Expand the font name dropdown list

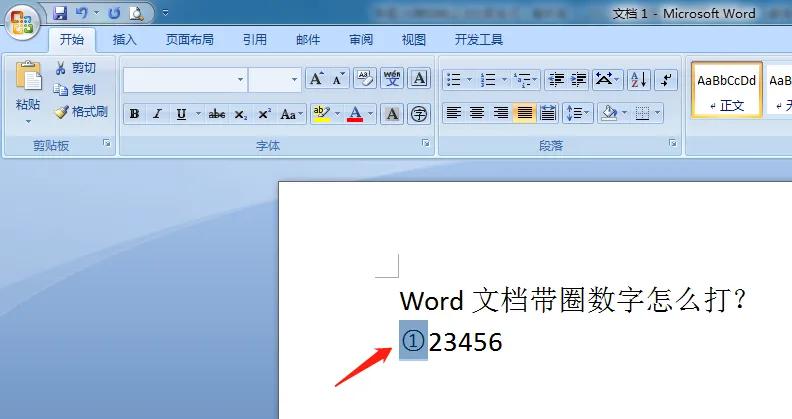click(x=240, y=80)
